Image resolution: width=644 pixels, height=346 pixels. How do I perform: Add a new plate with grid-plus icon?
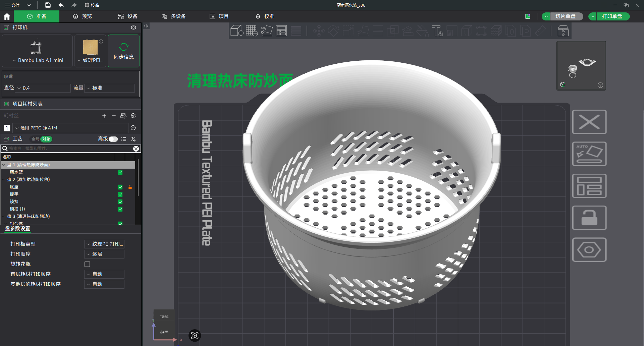click(252, 31)
